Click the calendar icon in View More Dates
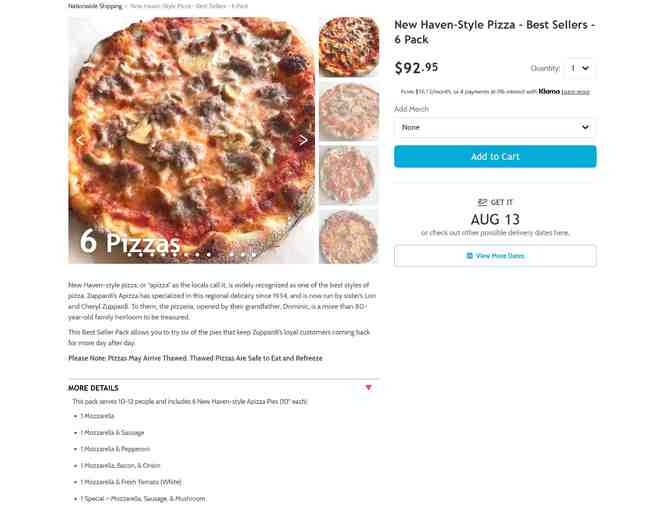672x510 pixels. click(470, 256)
